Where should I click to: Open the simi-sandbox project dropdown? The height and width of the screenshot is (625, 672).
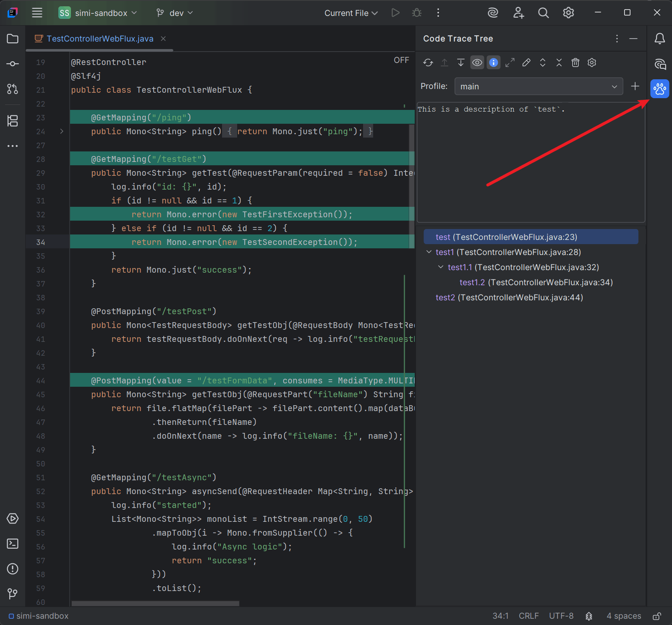point(98,13)
